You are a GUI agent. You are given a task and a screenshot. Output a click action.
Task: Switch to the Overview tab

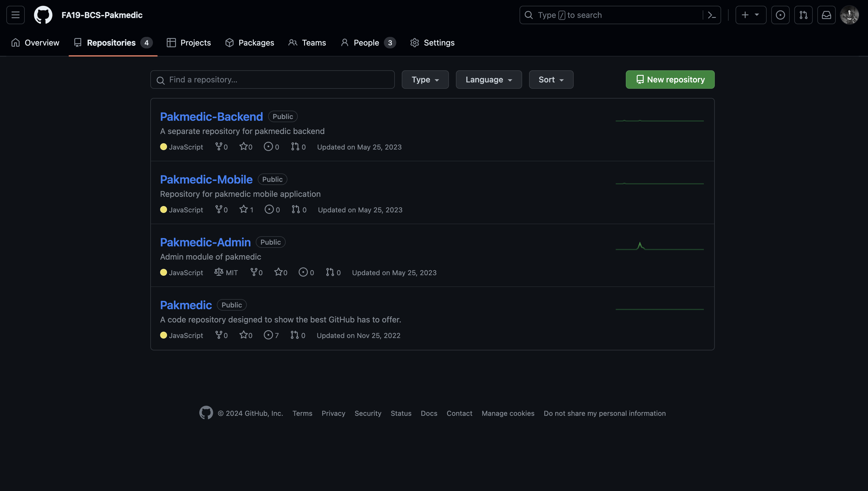[x=35, y=43]
